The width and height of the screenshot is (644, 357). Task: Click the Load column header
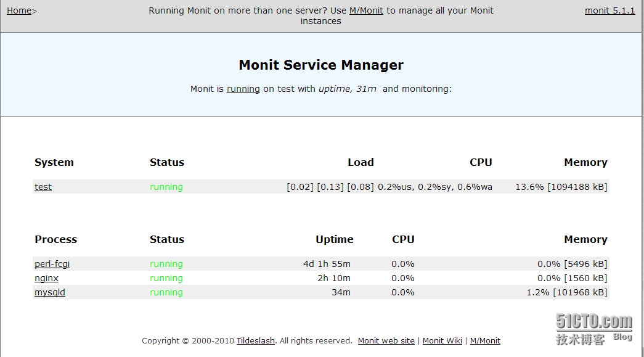[x=361, y=162]
